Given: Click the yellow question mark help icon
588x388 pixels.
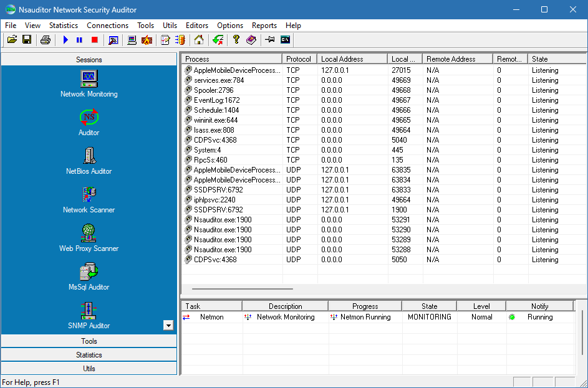Looking at the screenshot, I should click(x=236, y=40).
